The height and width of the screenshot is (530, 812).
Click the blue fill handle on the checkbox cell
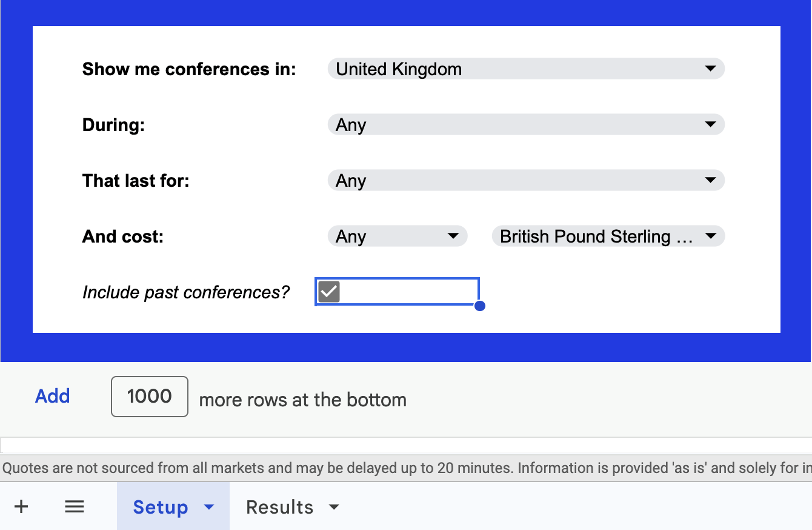479,306
